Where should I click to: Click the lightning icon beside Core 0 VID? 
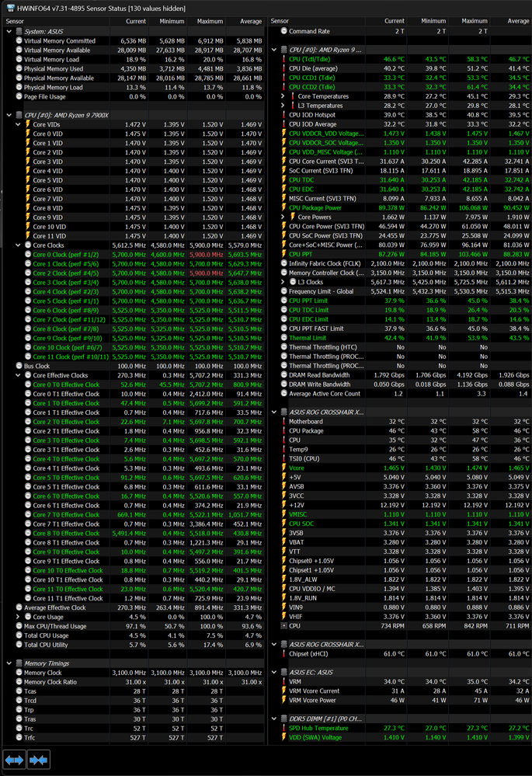(x=28, y=134)
